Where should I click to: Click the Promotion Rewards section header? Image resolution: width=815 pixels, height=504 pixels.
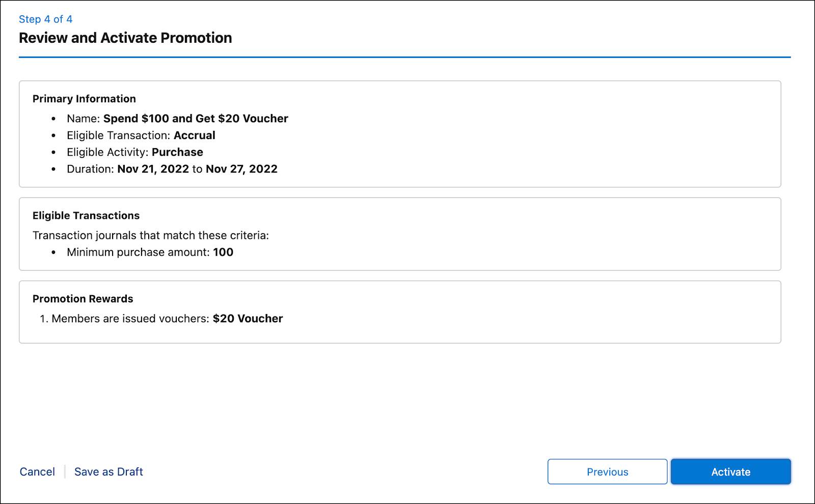(x=83, y=299)
